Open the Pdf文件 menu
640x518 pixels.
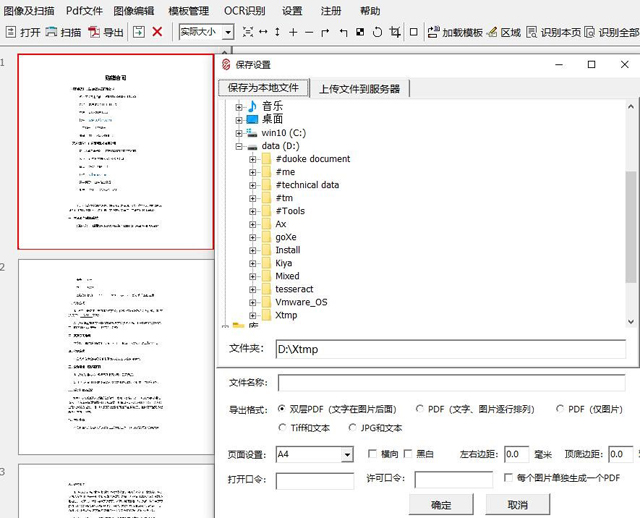pos(84,11)
